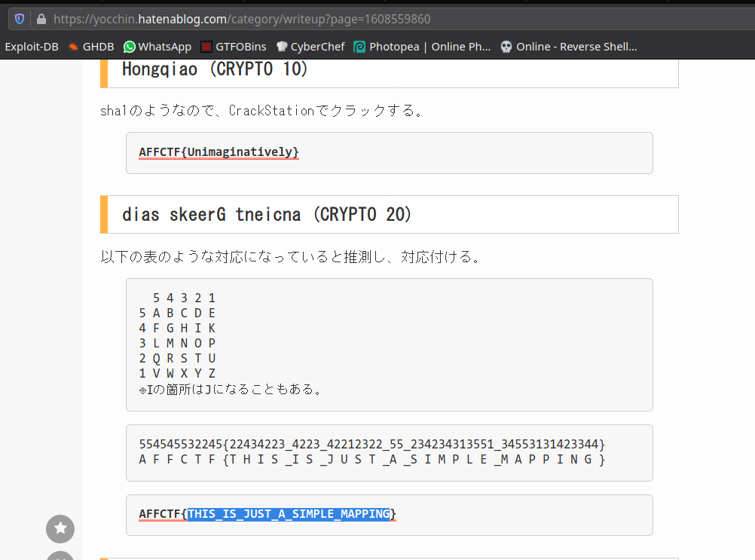This screenshot has width=755, height=560.
Task: Click the encoded number string starting 554545532245
Action: 371,444
